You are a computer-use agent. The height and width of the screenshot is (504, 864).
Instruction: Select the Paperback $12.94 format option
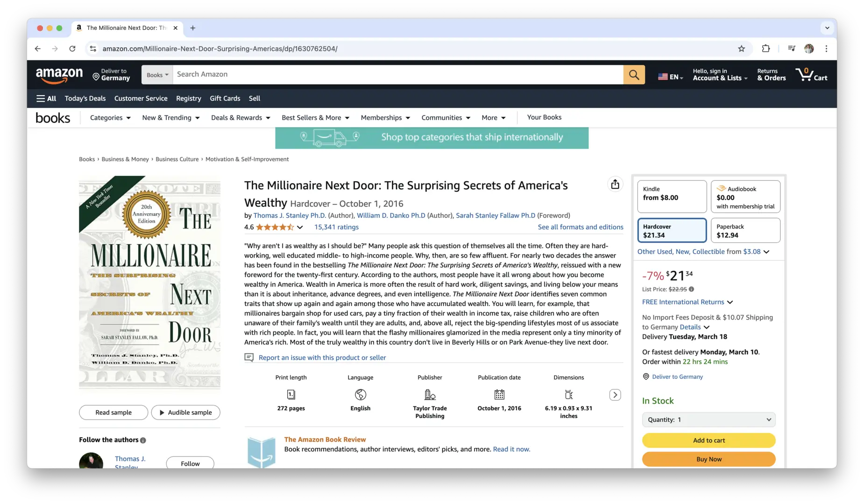pyautogui.click(x=745, y=231)
